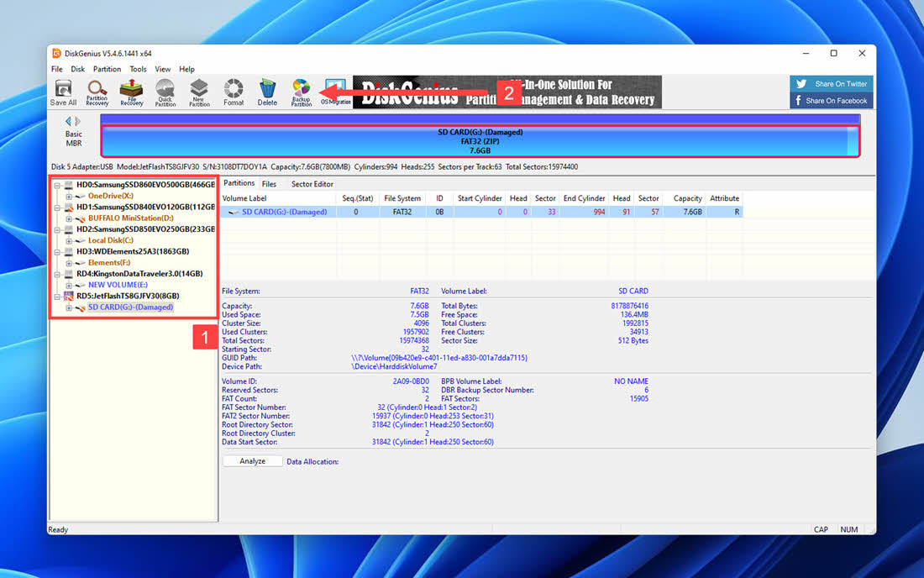Collapse the HD2 SamsungSSD850EVO node
Viewport: 924px width, 578px height.
pyautogui.click(x=57, y=230)
